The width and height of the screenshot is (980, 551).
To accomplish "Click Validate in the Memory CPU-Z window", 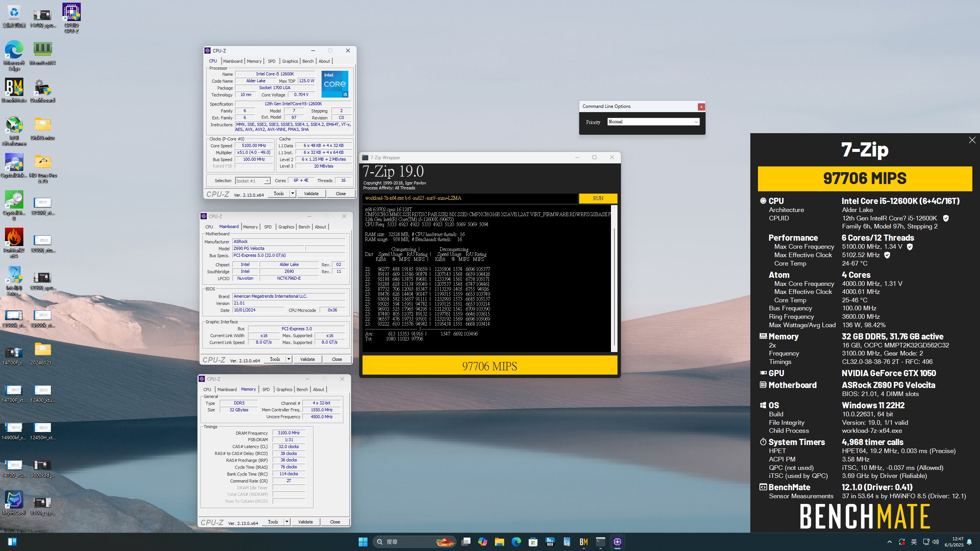I will pyautogui.click(x=305, y=522).
